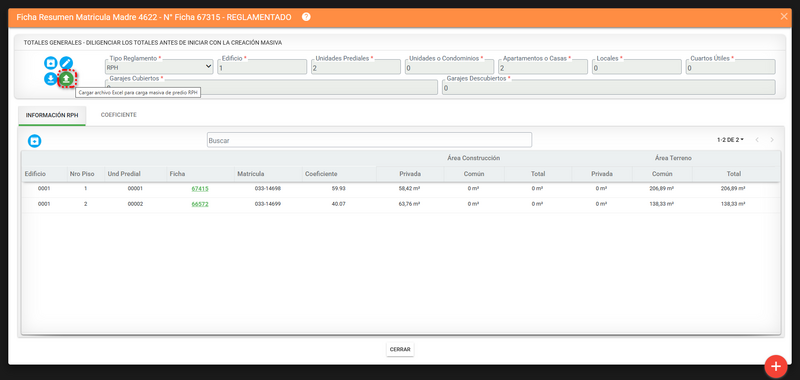Switch to the Coeficiente tab

[118, 115]
